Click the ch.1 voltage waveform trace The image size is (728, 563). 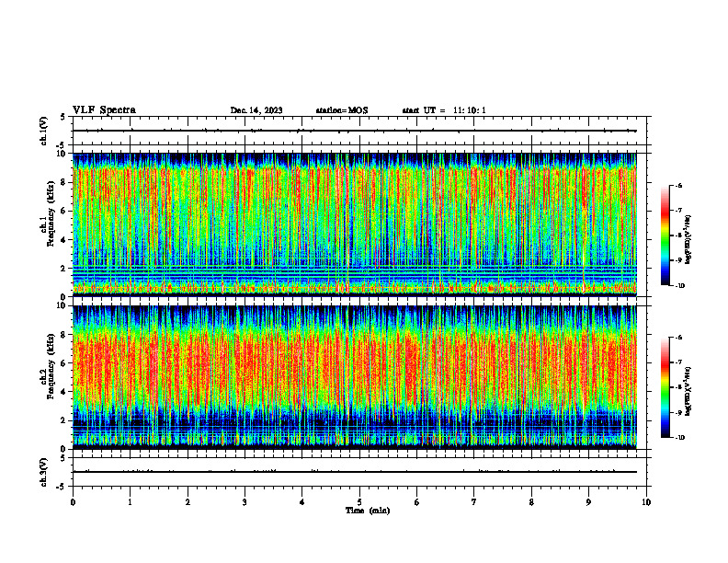(355, 131)
